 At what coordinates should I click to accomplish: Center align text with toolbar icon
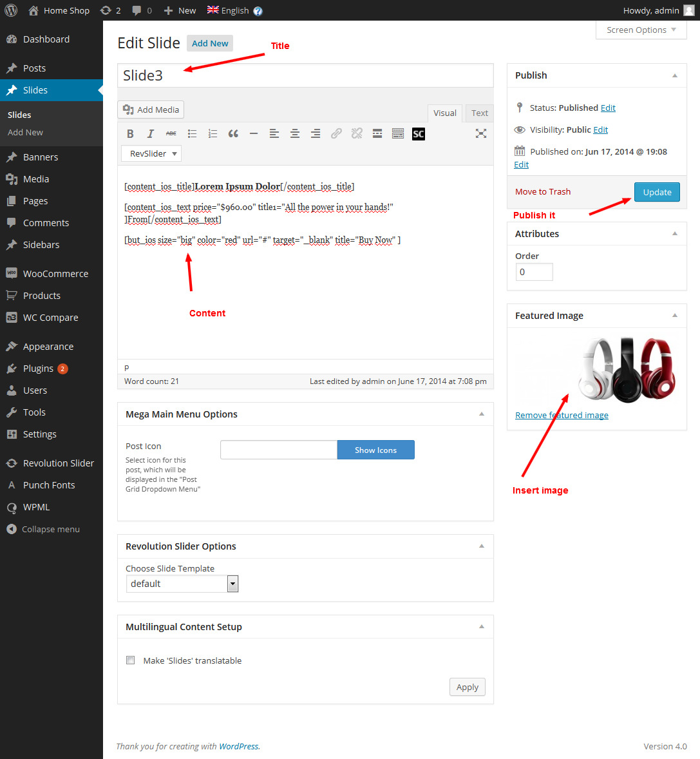pyautogui.click(x=295, y=134)
